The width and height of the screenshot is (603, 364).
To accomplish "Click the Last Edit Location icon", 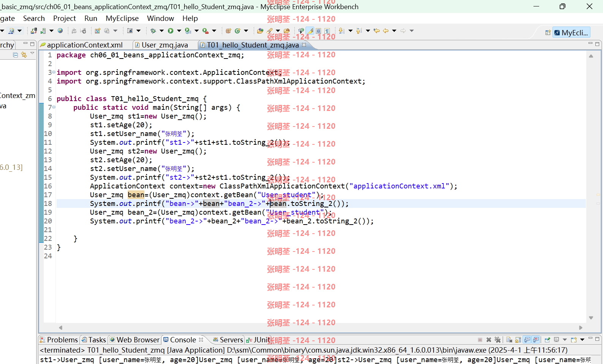I will click(x=377, y=31).
